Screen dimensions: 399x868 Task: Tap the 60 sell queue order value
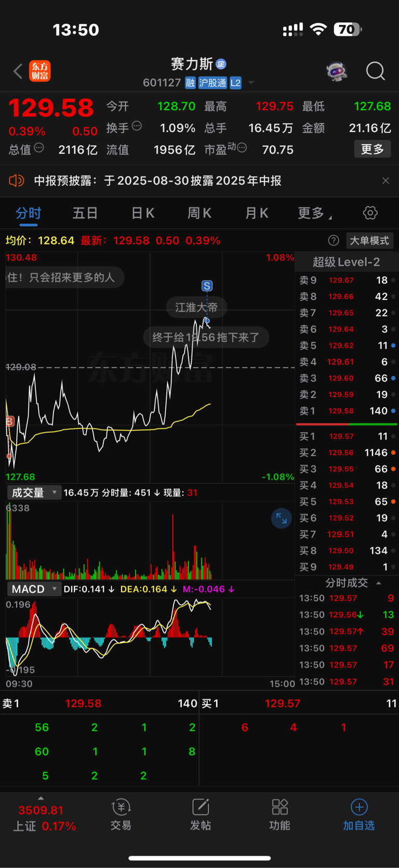(42, 751)
